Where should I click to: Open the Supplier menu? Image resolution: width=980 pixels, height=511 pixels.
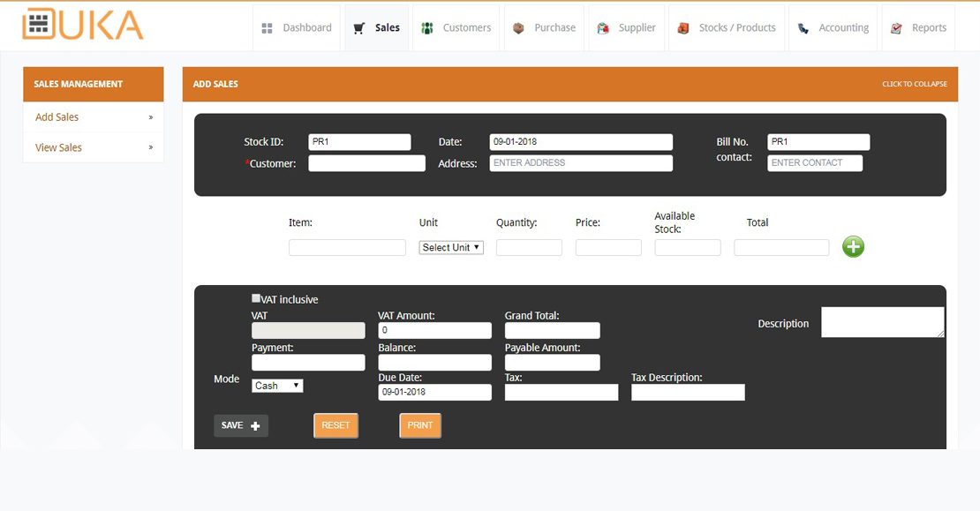626,28
